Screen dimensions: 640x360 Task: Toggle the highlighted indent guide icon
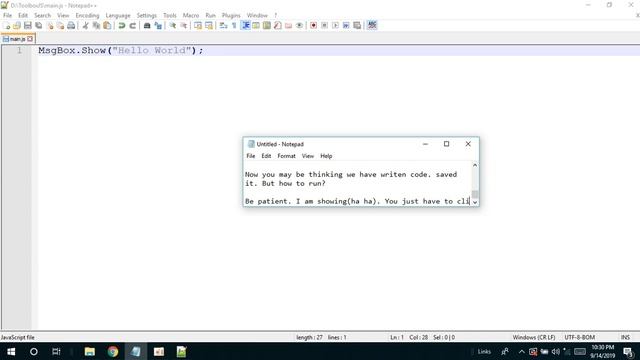(x=246, y=26)
